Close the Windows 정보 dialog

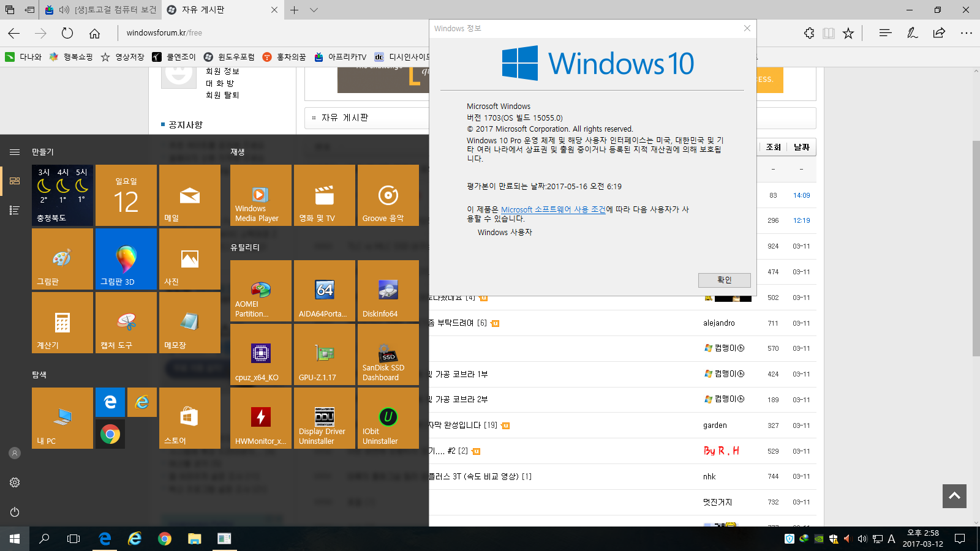click(x=747, y=28)
